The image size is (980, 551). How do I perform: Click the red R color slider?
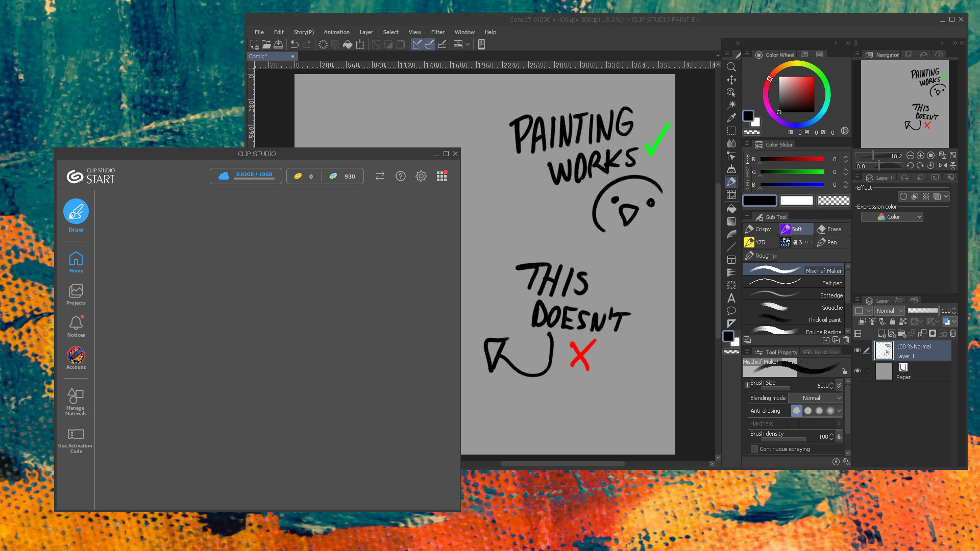pyautogui.click(x=792, y=159)
